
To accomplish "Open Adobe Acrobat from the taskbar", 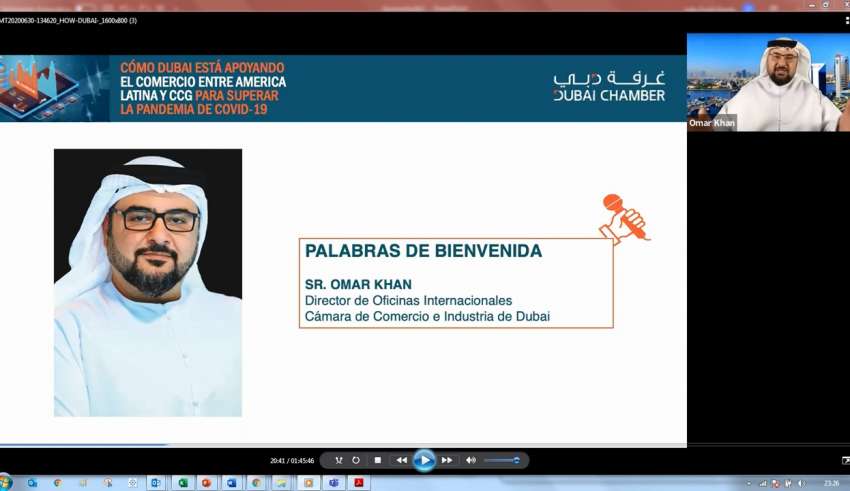I will click(358, 483).
